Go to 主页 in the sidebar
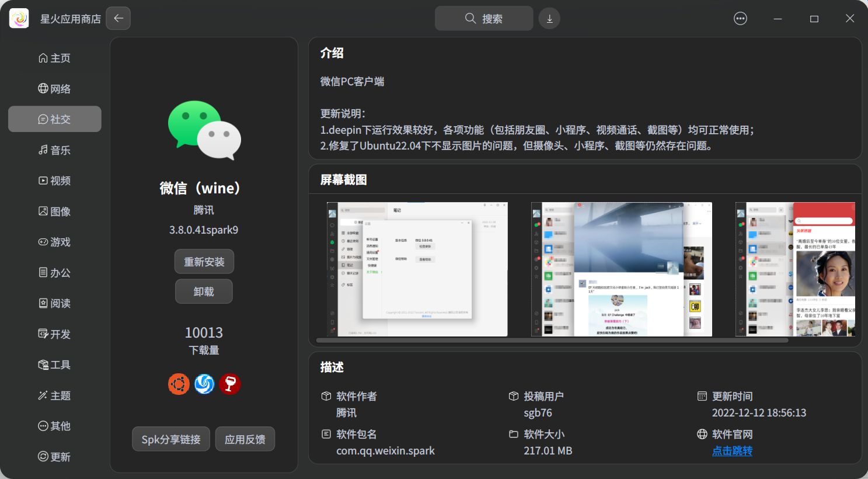The image size is (868, 479). (x=54, y=57)
